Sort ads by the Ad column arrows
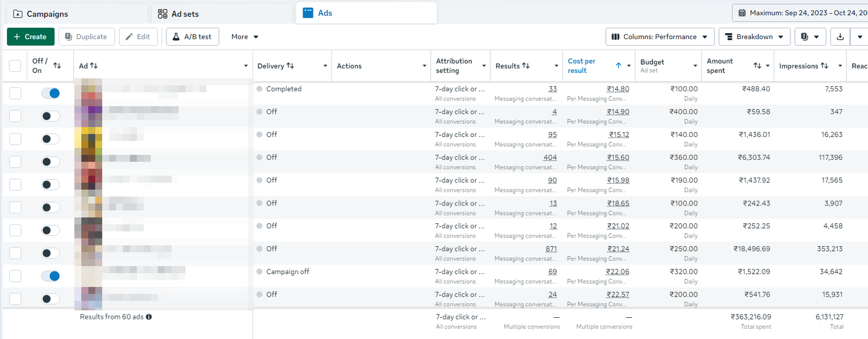Image resolution: width=868 pixels, height=339 pixels. [x=94, y=65]
